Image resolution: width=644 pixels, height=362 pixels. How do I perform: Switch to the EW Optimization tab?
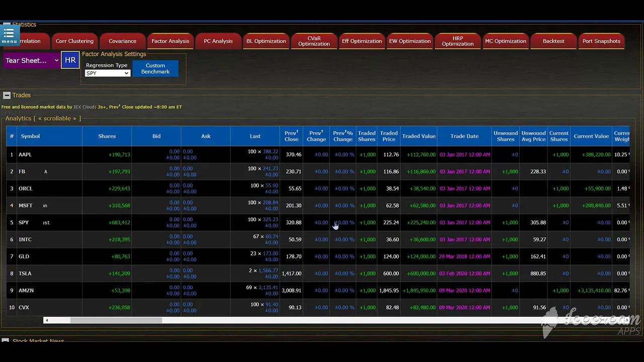click(x=410, y=41)
